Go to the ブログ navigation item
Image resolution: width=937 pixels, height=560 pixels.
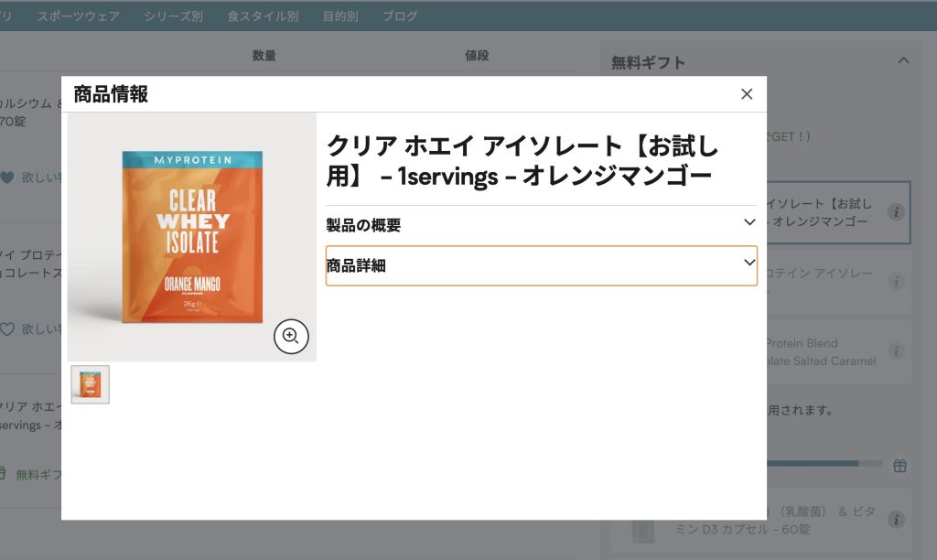[400, 16]
